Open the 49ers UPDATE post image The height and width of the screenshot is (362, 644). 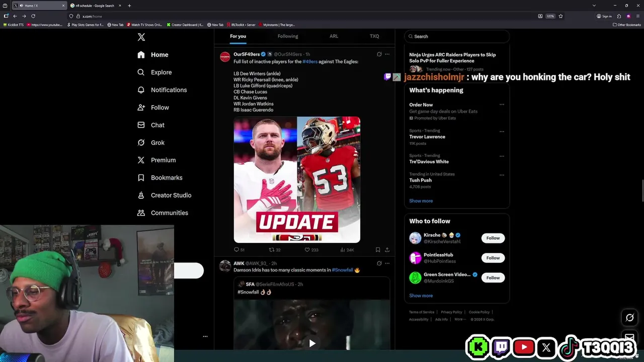pos(297,179)
